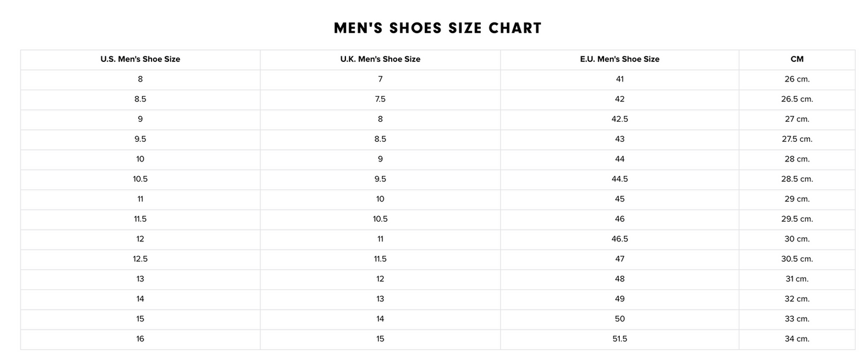Viewport: 868px width, 359px height.
Task: Click the Men's Shoes Size Chart title
Action: 437,28
